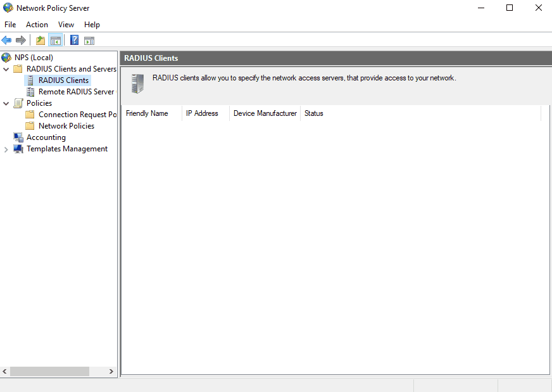Select Accounting tree item
552x392 pixels.
tap(46, 137)
